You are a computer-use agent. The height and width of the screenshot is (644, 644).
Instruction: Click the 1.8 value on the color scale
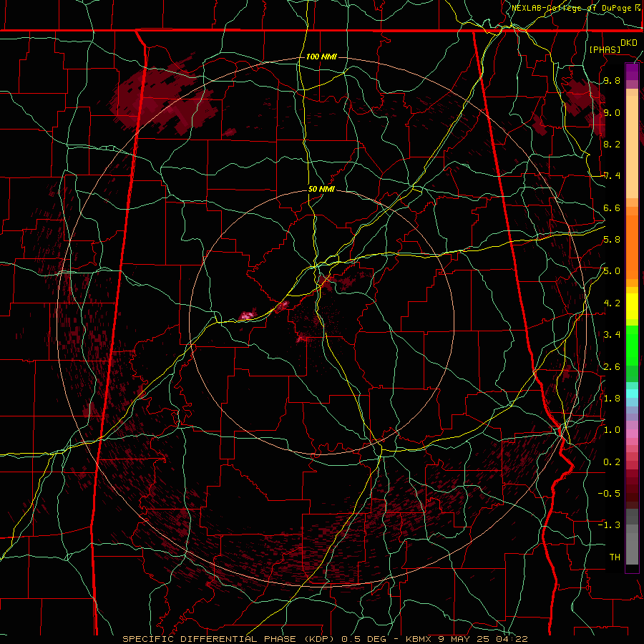tap(612, 399)
